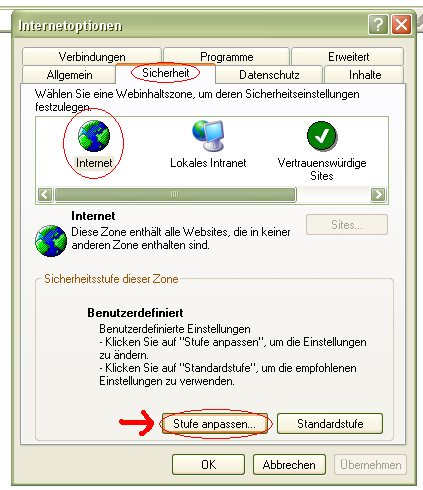Open the Verbindungen tab
Image resolution: width=423 pixels, height=490 pixels.
tap(92, 56)
